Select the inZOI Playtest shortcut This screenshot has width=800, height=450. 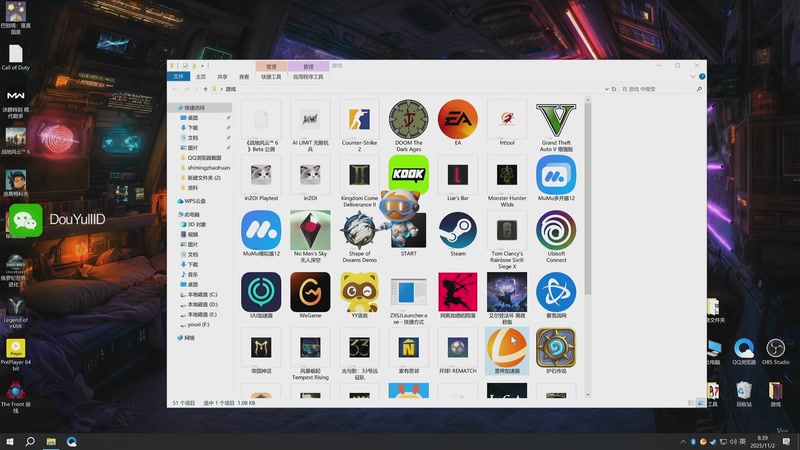point(261,178)
